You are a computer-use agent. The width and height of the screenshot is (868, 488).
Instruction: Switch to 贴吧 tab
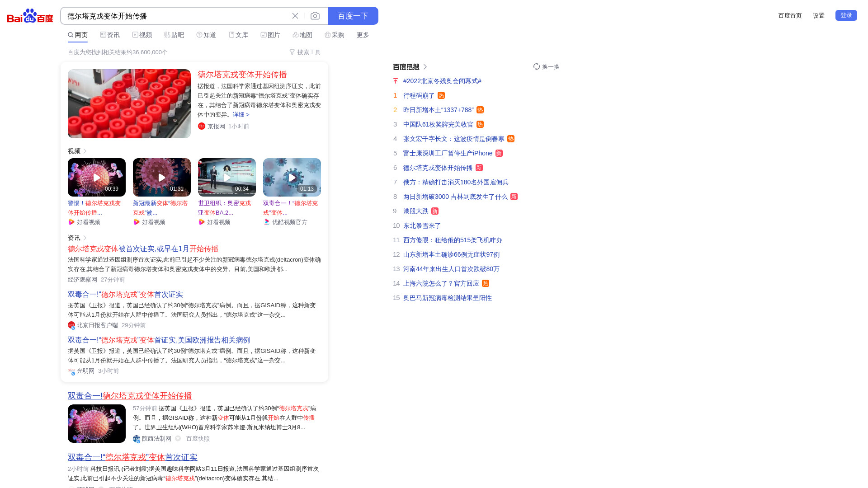tap(174, 35)
